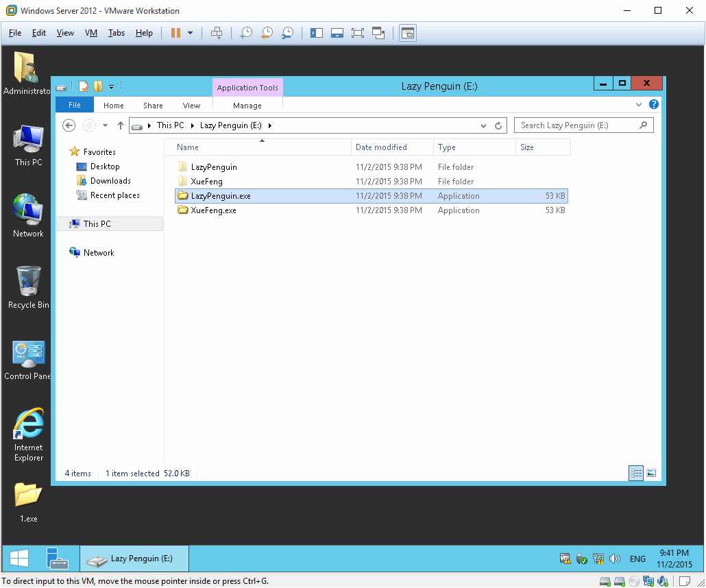The width and height of the screenshot is (706, 588).
Task: Open the VMware File menu
Action: (x=15, y=33)
